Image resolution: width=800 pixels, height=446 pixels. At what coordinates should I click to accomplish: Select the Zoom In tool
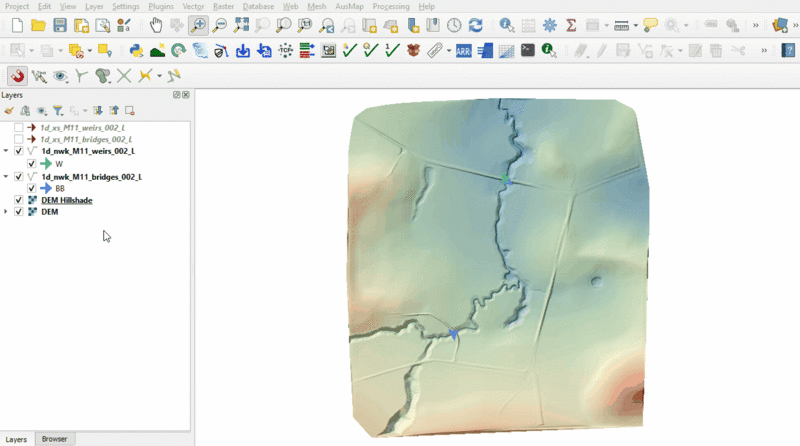(x=199, y=25)
